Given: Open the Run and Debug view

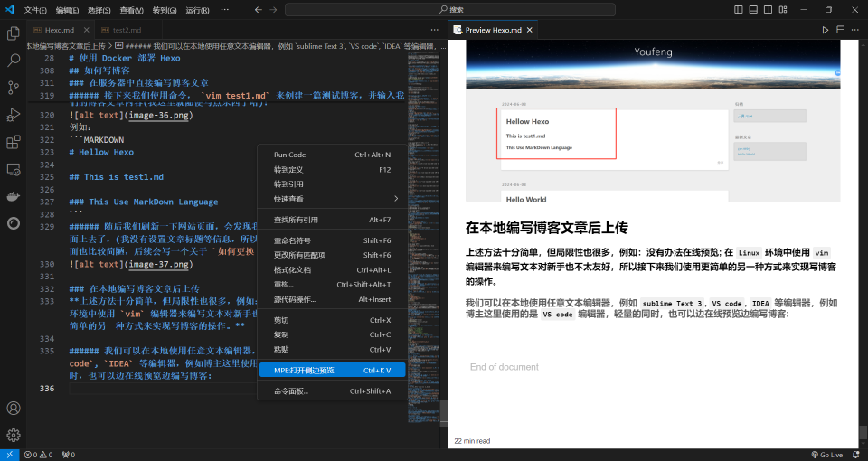Looking at the screenshot, I should pos(14,115).
